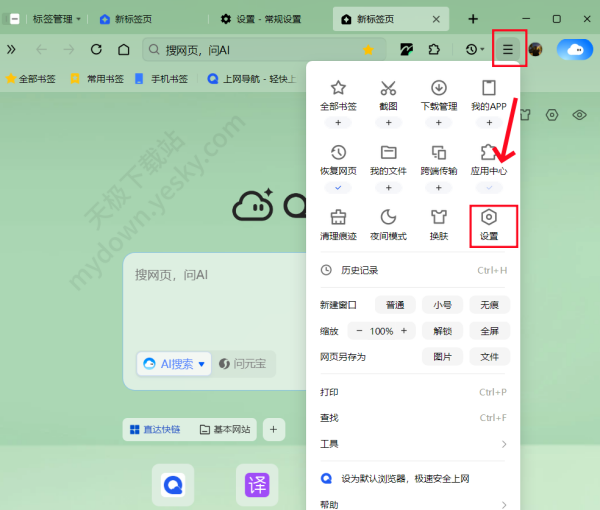
Task: Open 下载管理 download manager
Action: click(x=438, y=94)
